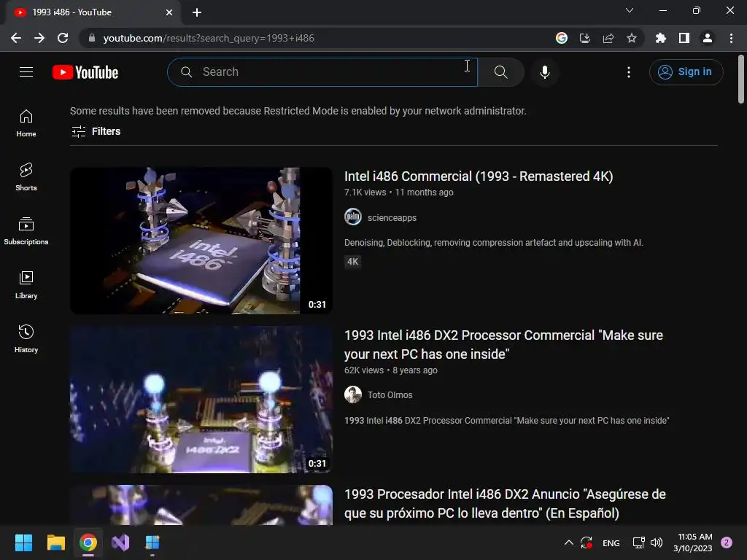Click inside the Search input field
The height and width of the screenshot is (560, 747).
[x=322, y=72]
